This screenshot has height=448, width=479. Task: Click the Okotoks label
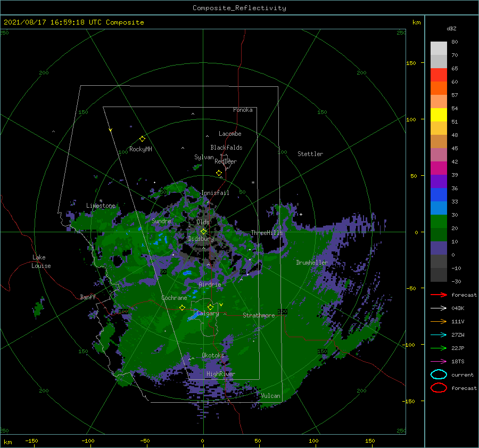click(x=213, y=355)
